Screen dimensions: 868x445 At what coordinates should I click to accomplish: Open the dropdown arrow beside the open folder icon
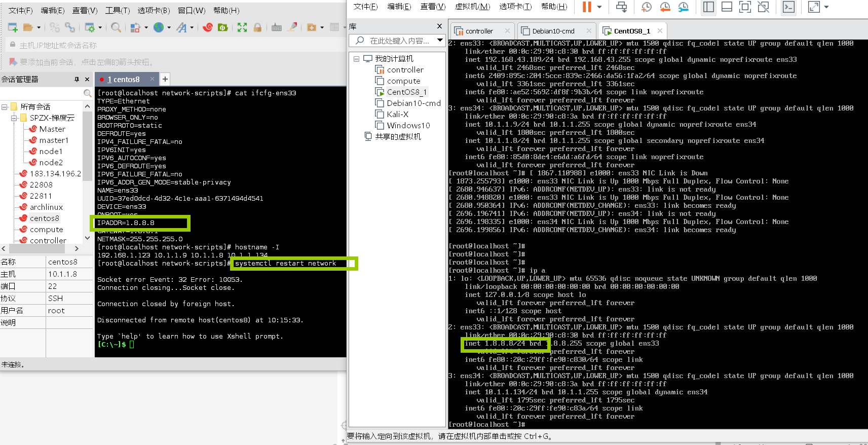(x=39, y=28)
